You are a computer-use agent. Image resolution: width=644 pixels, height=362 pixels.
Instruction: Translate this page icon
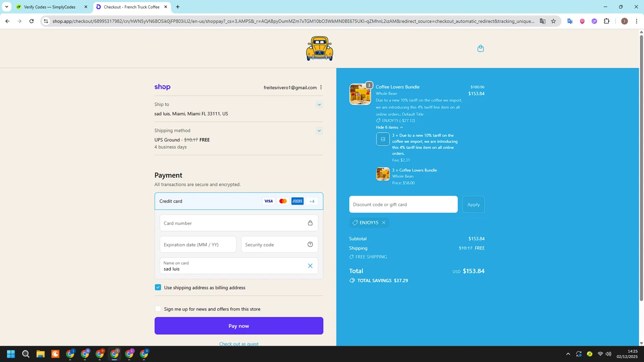click(543, 21)
